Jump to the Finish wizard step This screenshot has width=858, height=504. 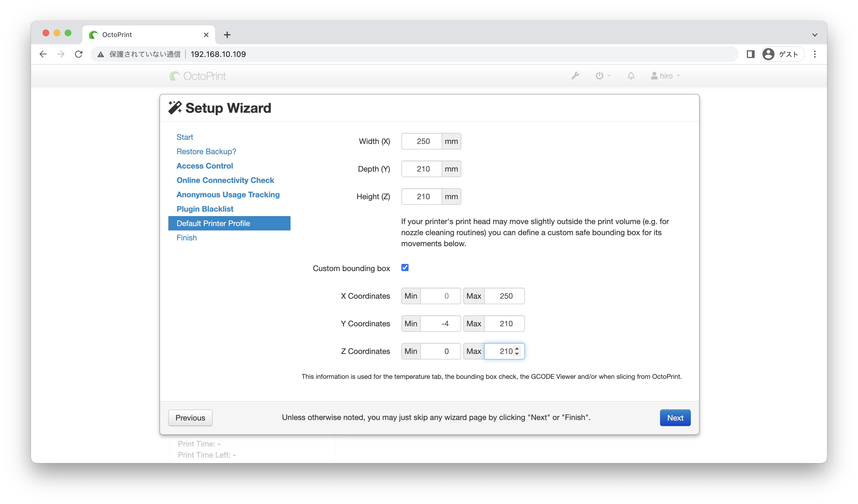[186, 238]
